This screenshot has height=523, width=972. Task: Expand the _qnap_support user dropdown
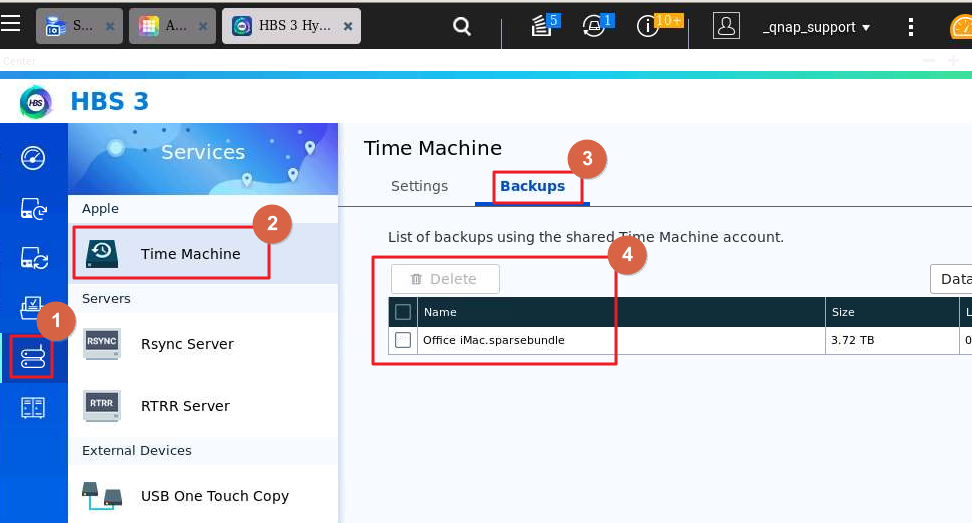pyautogui.click(x=816, y=27)
